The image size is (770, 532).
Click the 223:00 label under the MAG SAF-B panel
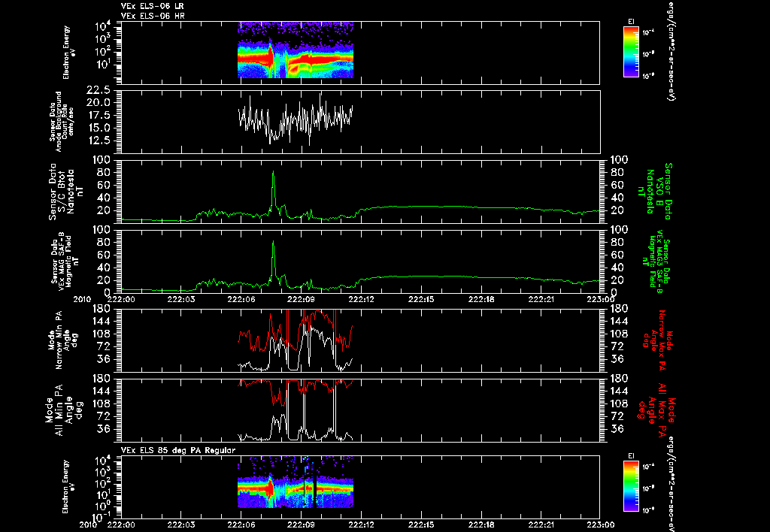tap(600, 299)
